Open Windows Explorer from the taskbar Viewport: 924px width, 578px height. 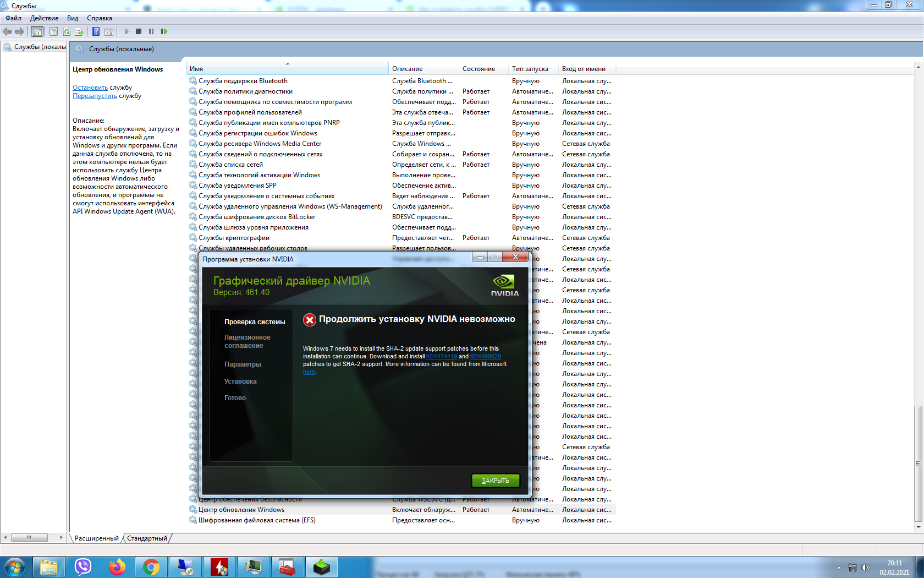tap(49, 567)
